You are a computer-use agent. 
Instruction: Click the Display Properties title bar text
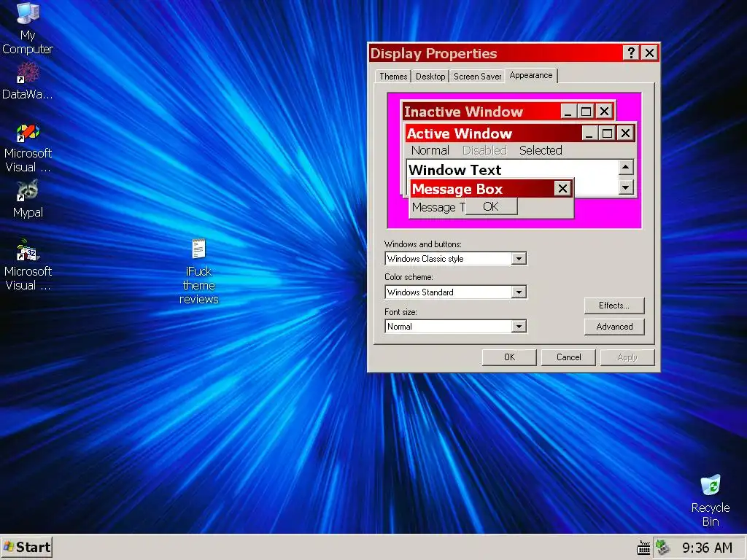click(x=433, y=53)
